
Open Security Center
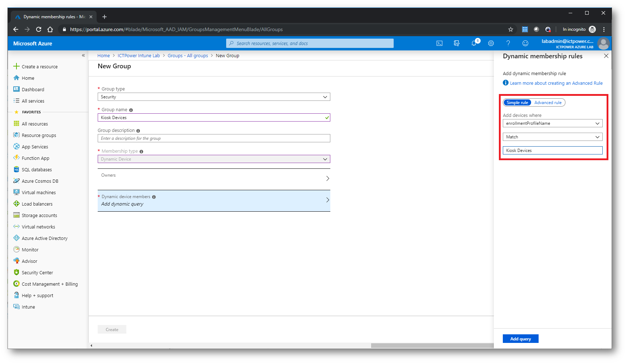tap(37, 272)
